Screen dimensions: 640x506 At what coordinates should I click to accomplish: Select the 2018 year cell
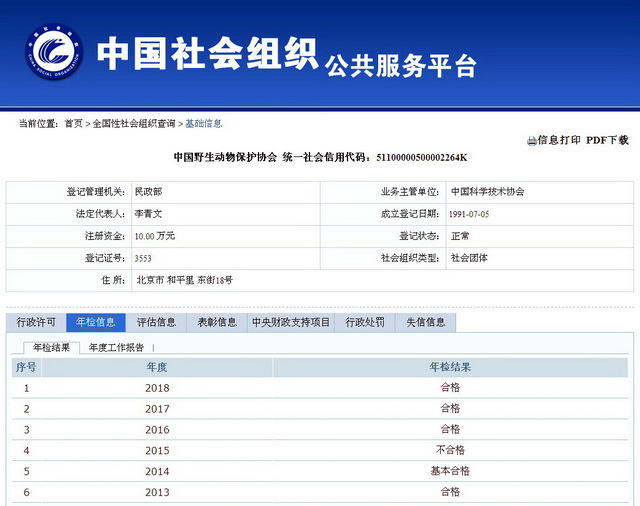(157, 388)
